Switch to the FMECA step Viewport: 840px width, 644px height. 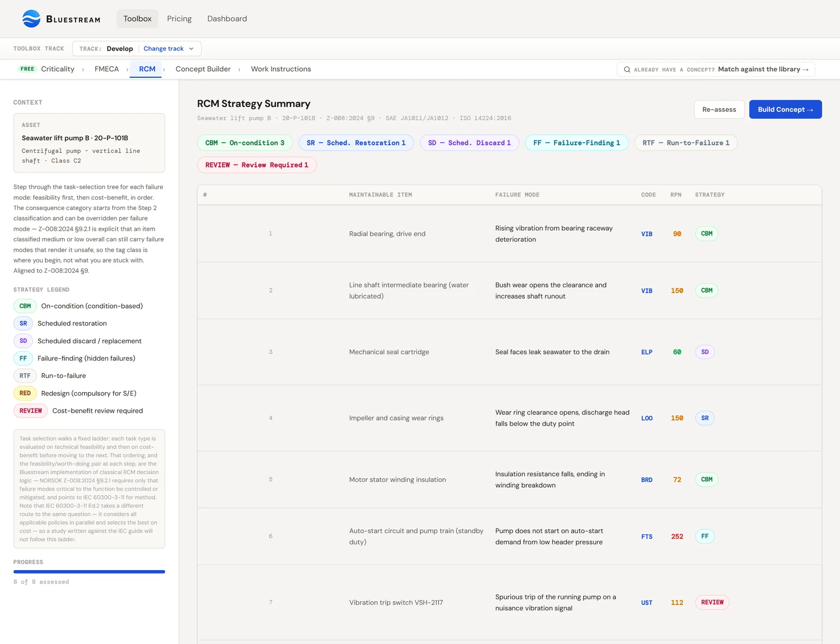click(106, 69)
